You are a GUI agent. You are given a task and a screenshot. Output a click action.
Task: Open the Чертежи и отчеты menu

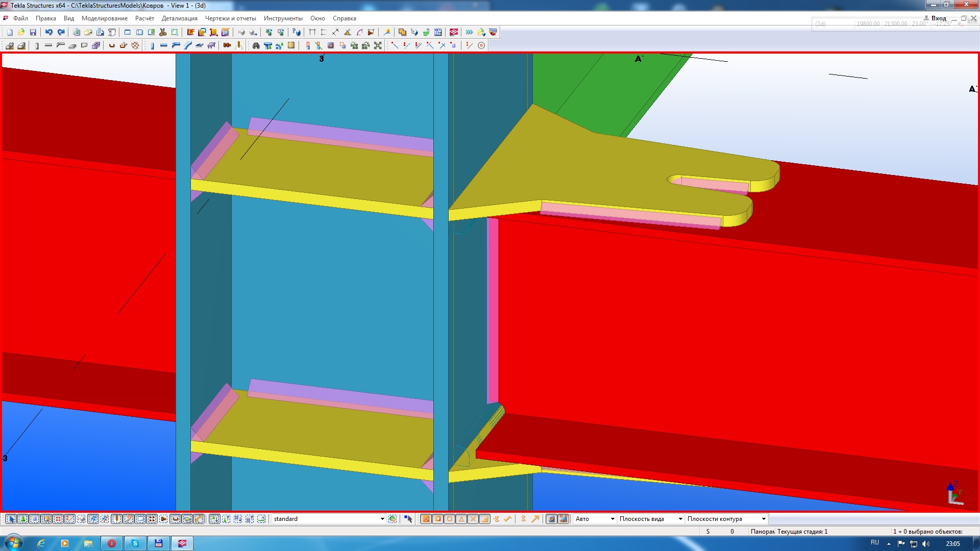click(230, 18)
